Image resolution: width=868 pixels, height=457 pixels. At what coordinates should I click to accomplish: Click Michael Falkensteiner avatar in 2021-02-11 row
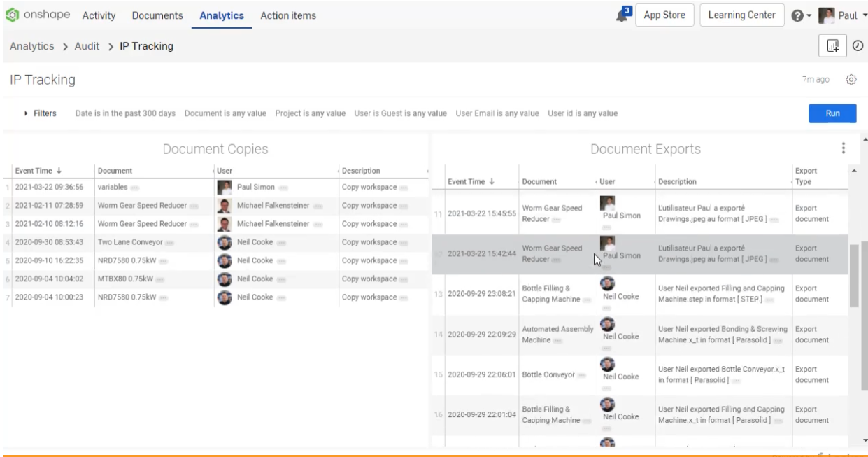pos(225,206)
